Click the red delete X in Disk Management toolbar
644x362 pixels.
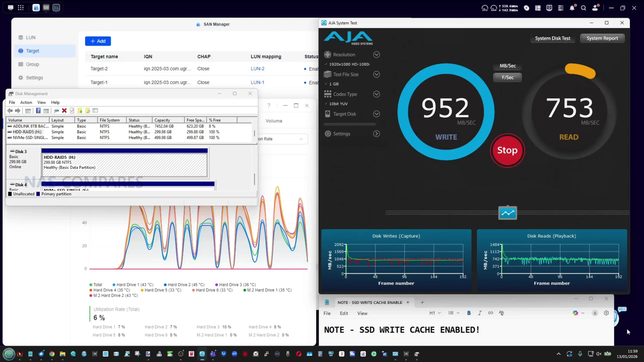pos(64,111)
